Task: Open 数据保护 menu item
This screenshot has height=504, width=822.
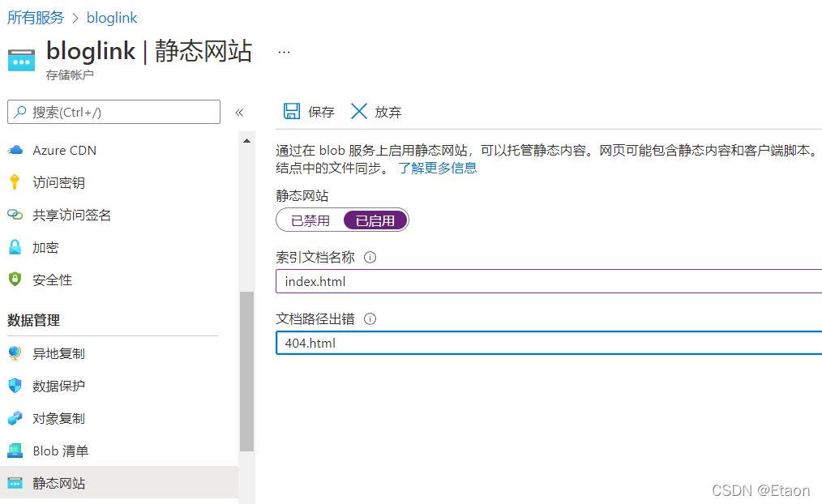Action: tap(119, 387)
